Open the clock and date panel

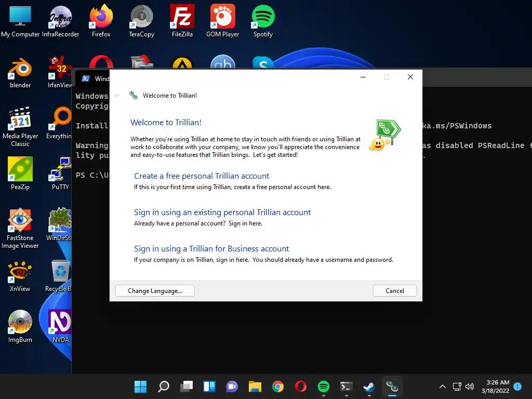point(496,387)
